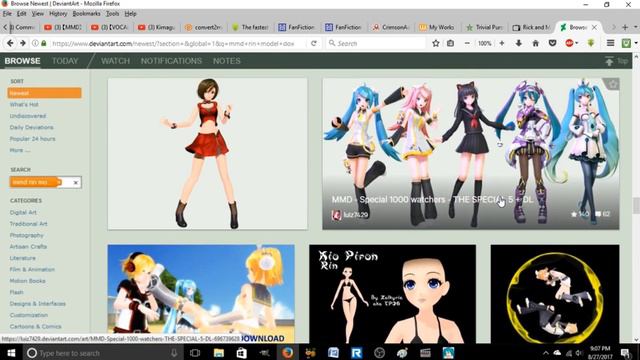Clear the search tag with the X
The width and height of the screenshot is (640, 360).
[76, 182]
